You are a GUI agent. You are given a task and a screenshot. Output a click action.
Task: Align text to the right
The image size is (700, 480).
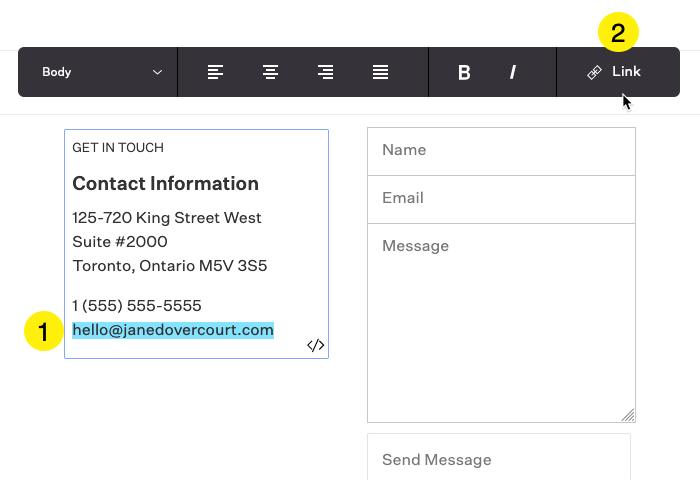tap(325, 72)
